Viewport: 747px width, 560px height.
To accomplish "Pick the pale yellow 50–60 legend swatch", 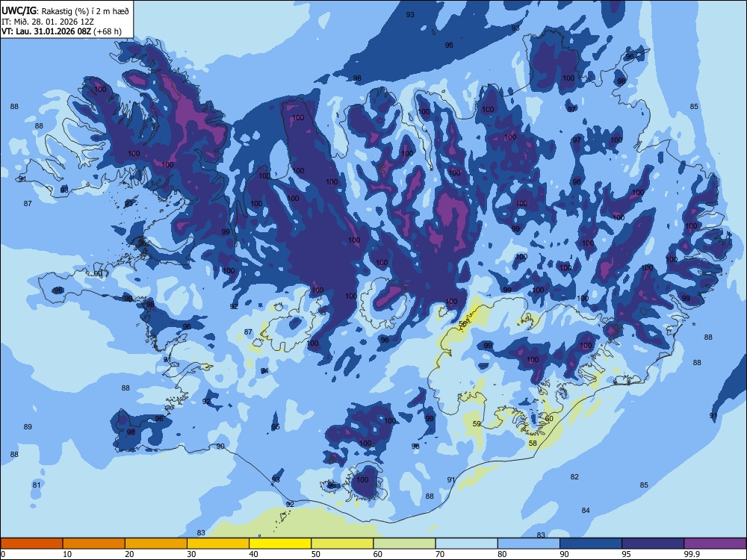I will point(343,544).
